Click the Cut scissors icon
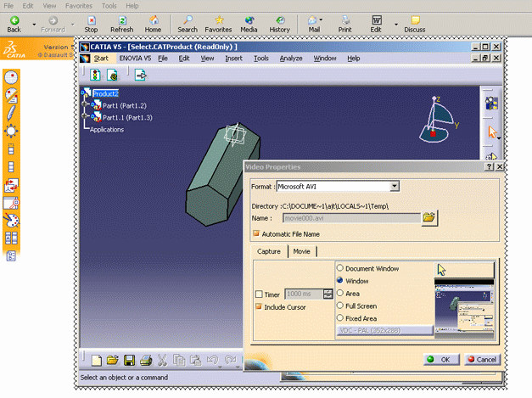The width and height of the screenshot is (532, 398). coord(163,360)
